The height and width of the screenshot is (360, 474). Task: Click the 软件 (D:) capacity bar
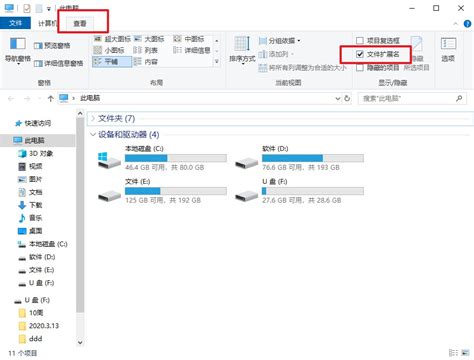coord(313,158)
